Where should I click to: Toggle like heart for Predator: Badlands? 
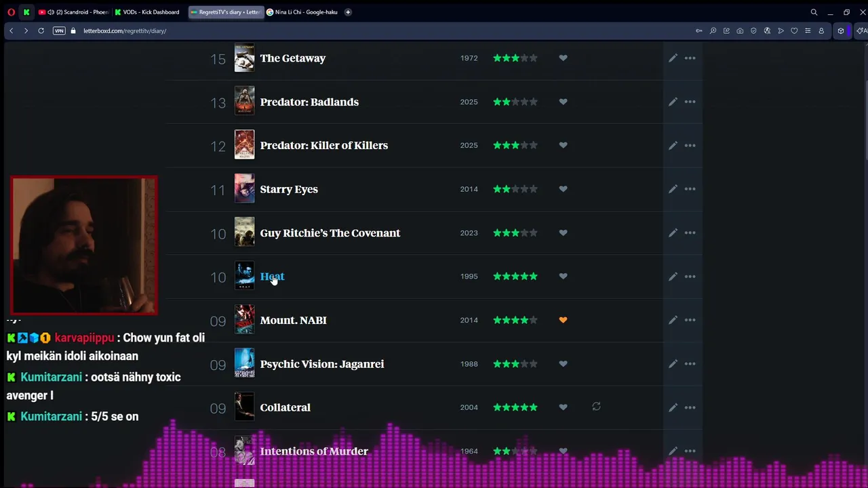(563, 102)
